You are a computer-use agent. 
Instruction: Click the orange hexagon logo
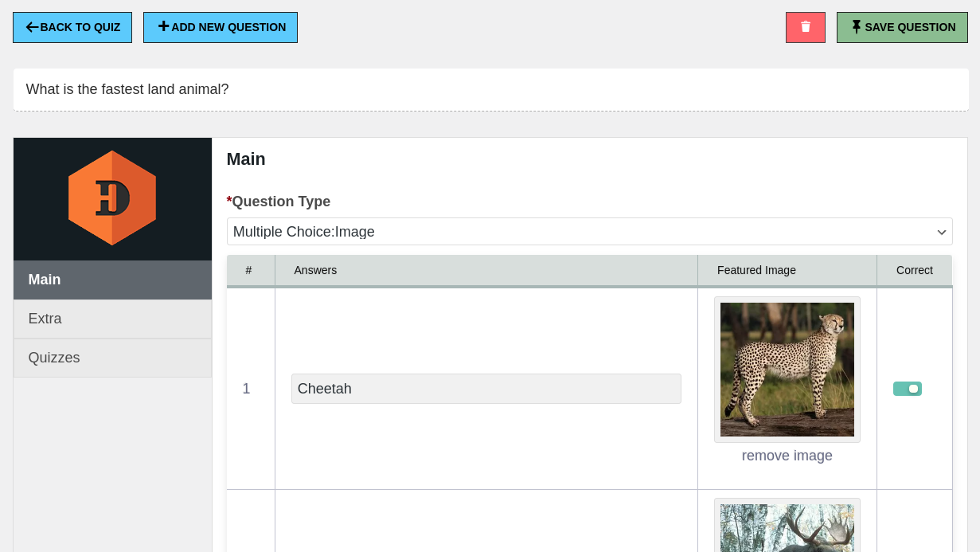pyautogui.click(x=112, y=198)
